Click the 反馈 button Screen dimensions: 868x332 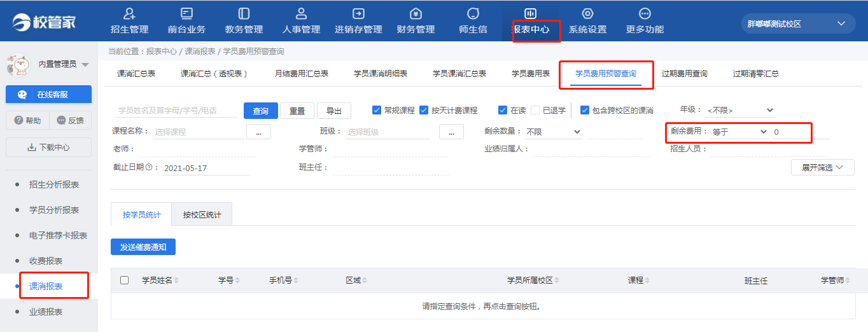tap(70, 120)
